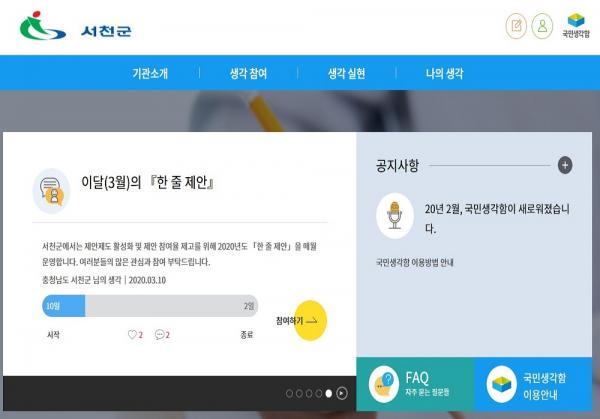Go to the 생각 실현 menu
This screenshot has height=419, width=600.
pyautogui.click(x=347, y=74)
